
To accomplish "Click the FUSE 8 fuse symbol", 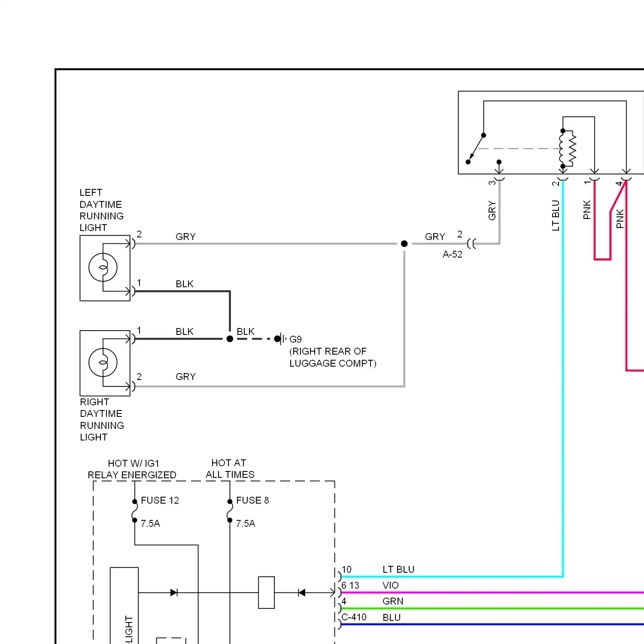I will (230, 510).
